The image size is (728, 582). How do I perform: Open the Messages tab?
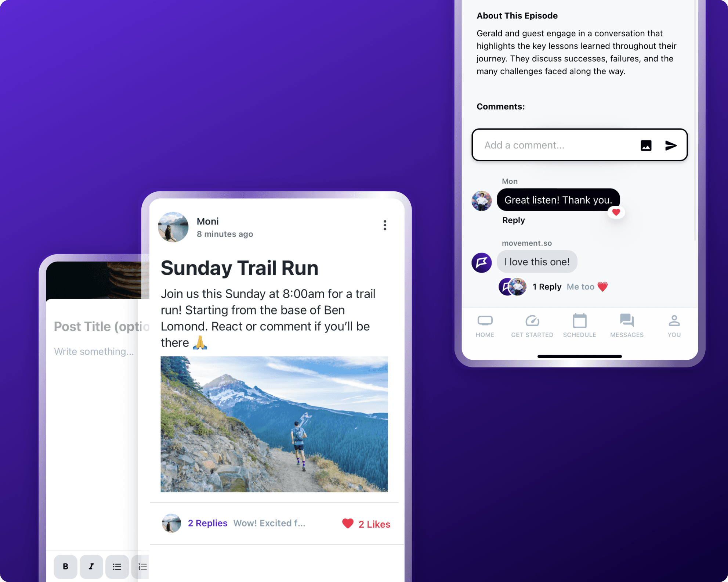pyautogui.click(x=627, y=326)
